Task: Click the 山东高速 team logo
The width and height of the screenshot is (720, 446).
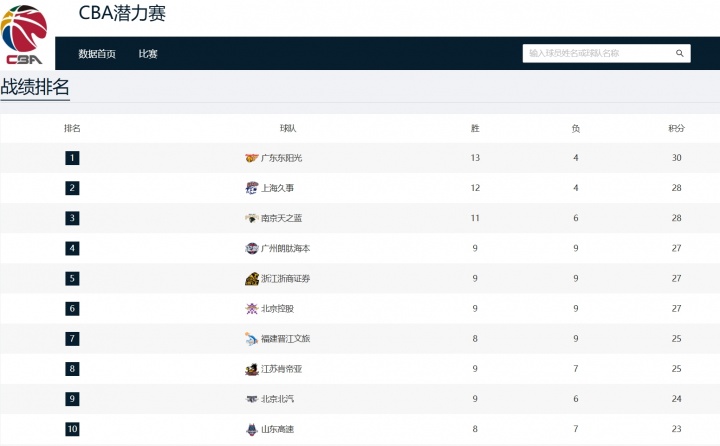Action: pyautogui.click(x=252, y=429)
